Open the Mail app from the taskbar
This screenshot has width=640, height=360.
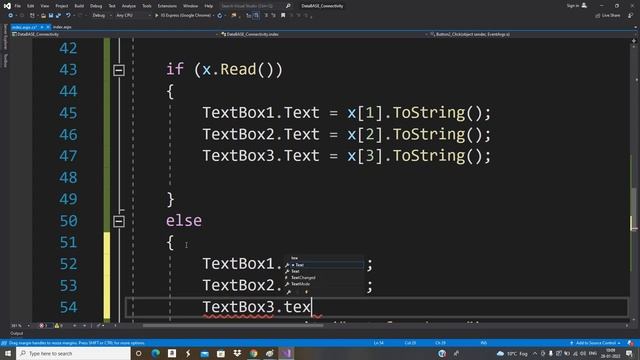click(x=204, y=353)
